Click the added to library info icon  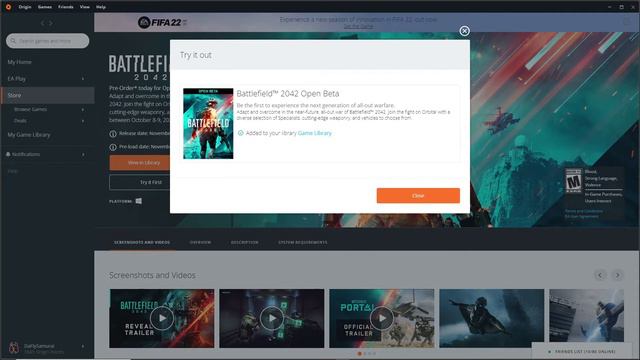240,133
